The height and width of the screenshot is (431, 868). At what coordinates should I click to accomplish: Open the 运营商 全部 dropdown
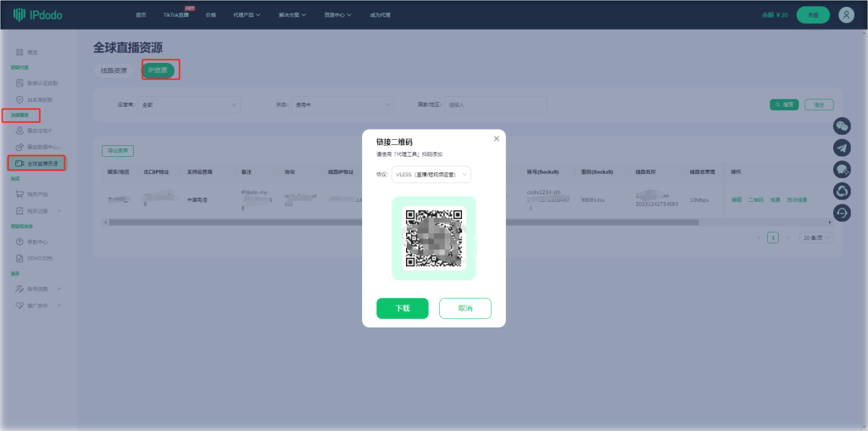[x=189, y=104]
